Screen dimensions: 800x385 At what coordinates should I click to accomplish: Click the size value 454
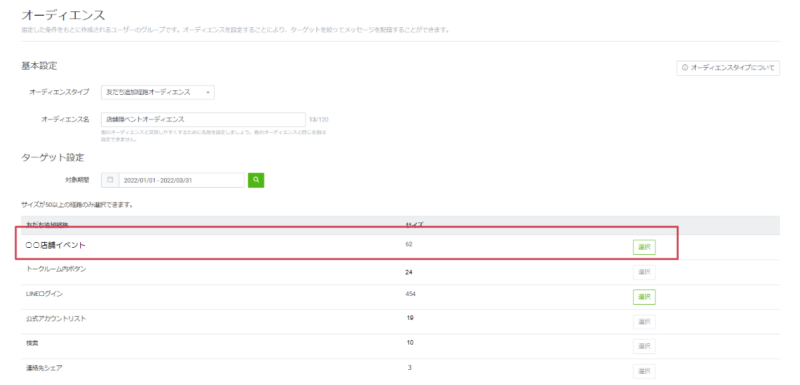click(x=410, y=294)
